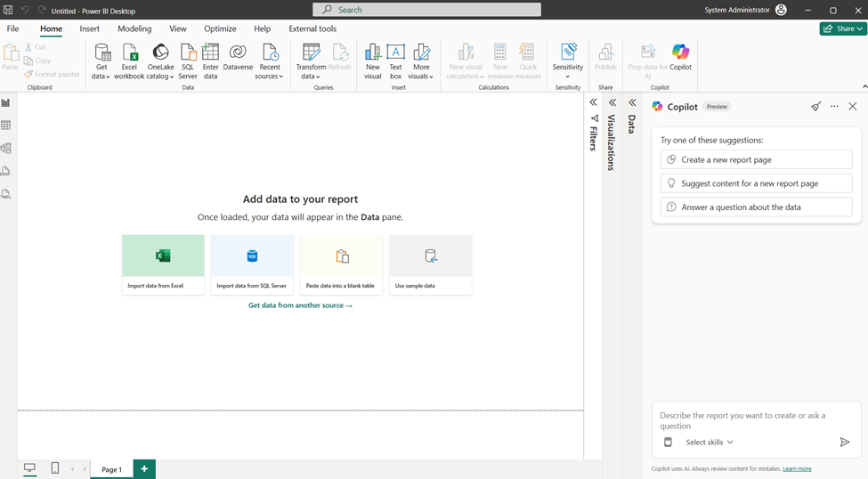Click Create a new report page suggestion

[x=756, y=159]
